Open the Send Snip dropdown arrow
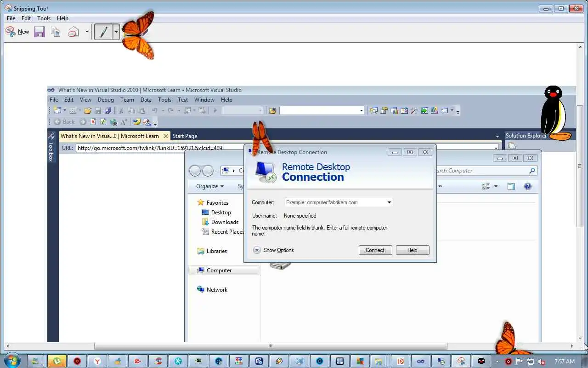Viewport: 588px width, 368px height. tap(87, 32)
